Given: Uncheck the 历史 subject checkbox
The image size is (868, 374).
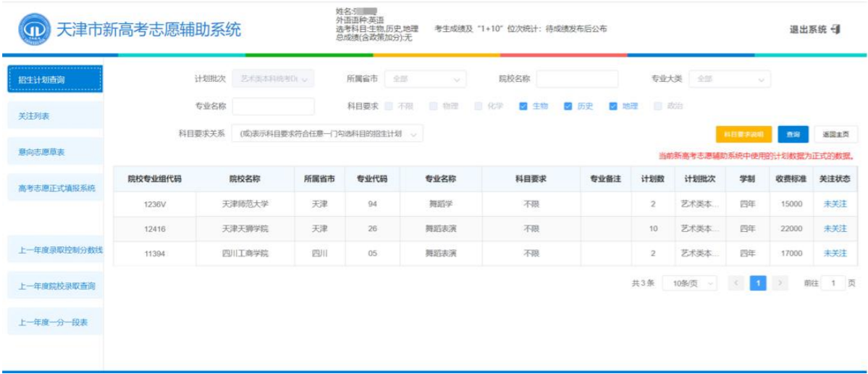Looking at the screenshot, I should click(x=568, y=106).
